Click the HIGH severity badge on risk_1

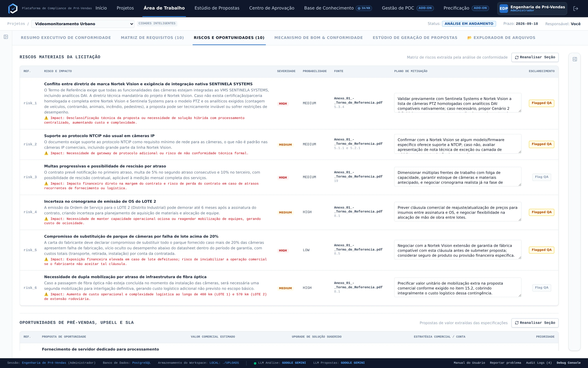tap(283, 104)
